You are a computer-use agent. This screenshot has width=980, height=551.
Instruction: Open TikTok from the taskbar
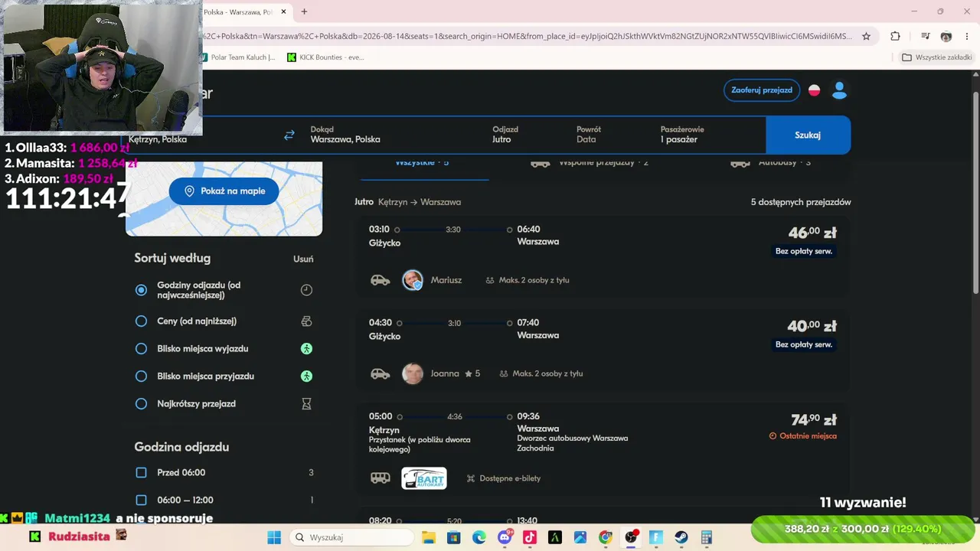[x=530, y=537]
